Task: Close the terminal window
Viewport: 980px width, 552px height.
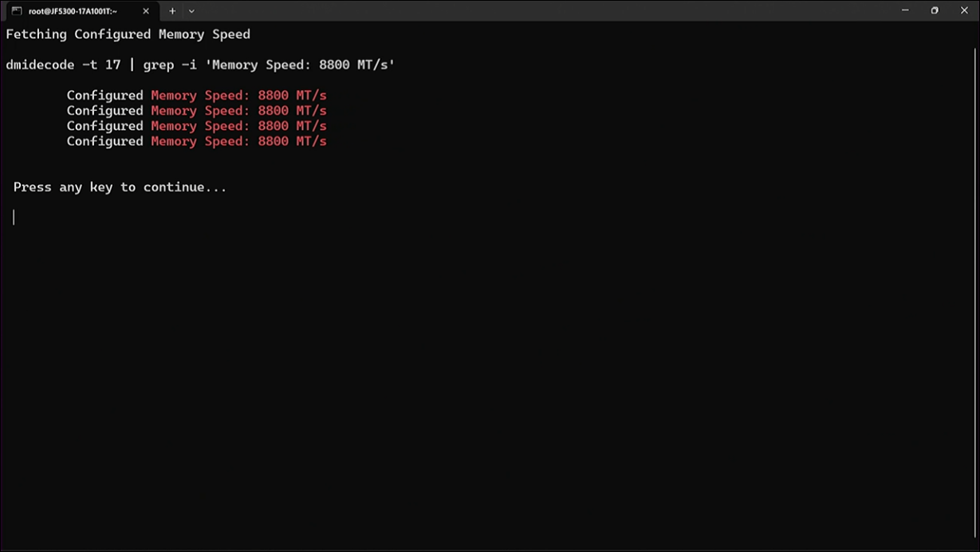Action: tap(964, 10)
